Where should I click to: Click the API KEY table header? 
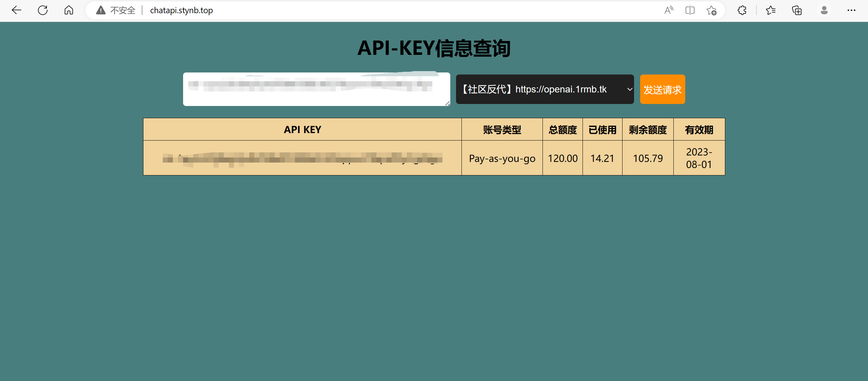pyautogui.click(x=302, y=129)
